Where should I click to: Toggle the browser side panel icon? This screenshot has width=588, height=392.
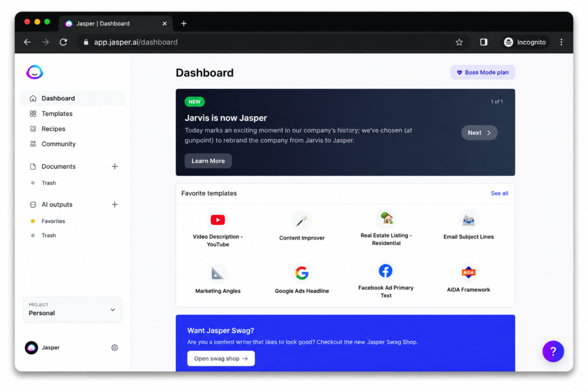[483, 42]
